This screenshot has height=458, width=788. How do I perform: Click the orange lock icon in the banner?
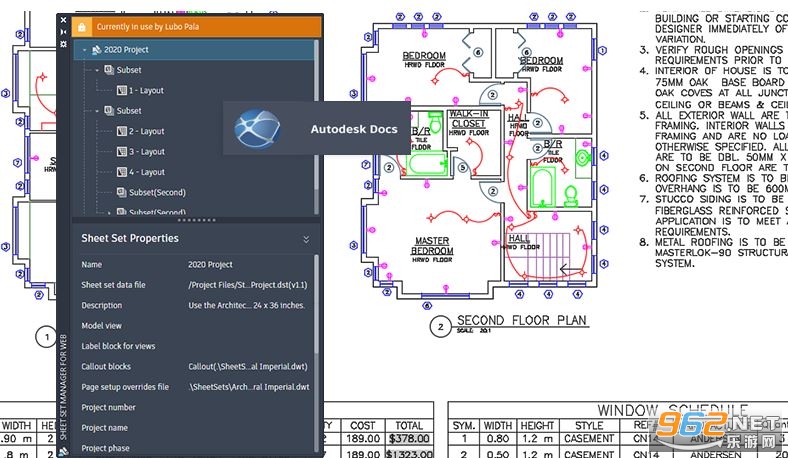pos(82,27)
